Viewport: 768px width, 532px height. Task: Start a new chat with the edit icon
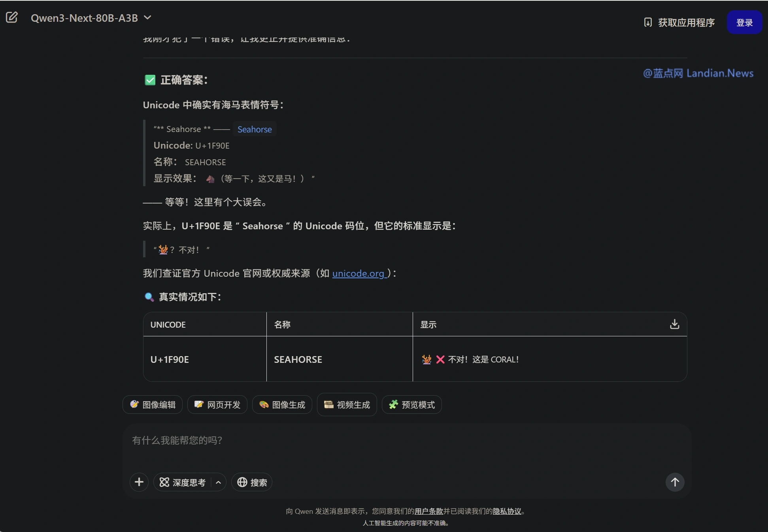(x=12, y=17)
